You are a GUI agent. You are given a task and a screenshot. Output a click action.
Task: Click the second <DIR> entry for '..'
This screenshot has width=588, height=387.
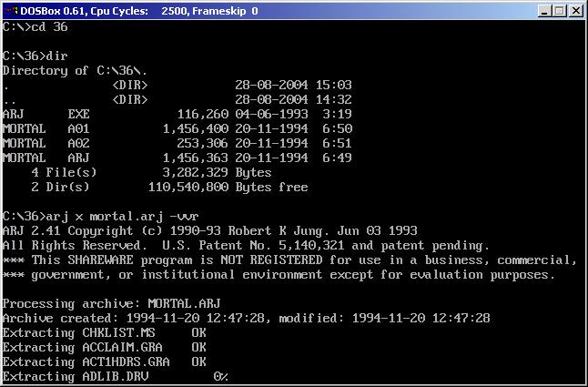[130, 100]
